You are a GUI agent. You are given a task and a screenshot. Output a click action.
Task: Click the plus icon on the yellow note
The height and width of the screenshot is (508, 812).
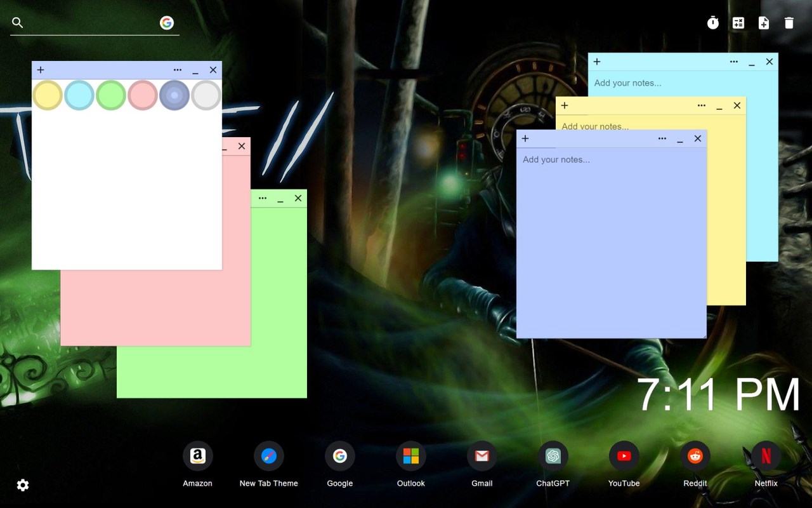[565, 105]
